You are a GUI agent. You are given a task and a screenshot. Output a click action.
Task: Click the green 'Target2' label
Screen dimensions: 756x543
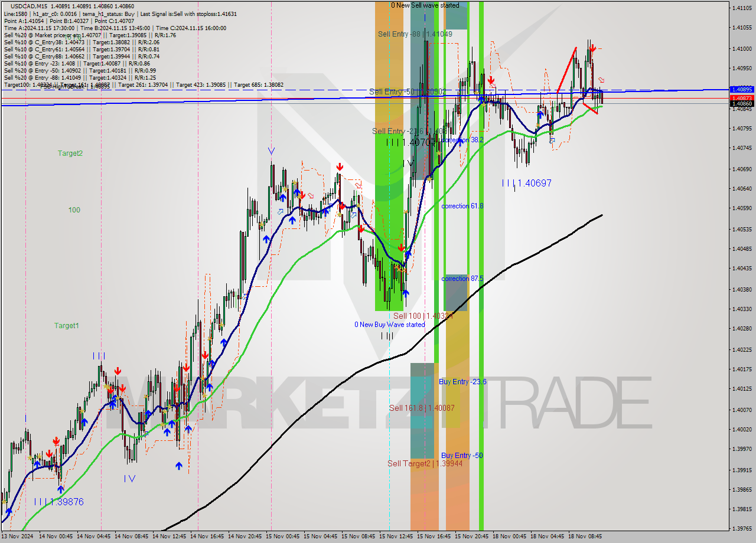coord(70,153)
